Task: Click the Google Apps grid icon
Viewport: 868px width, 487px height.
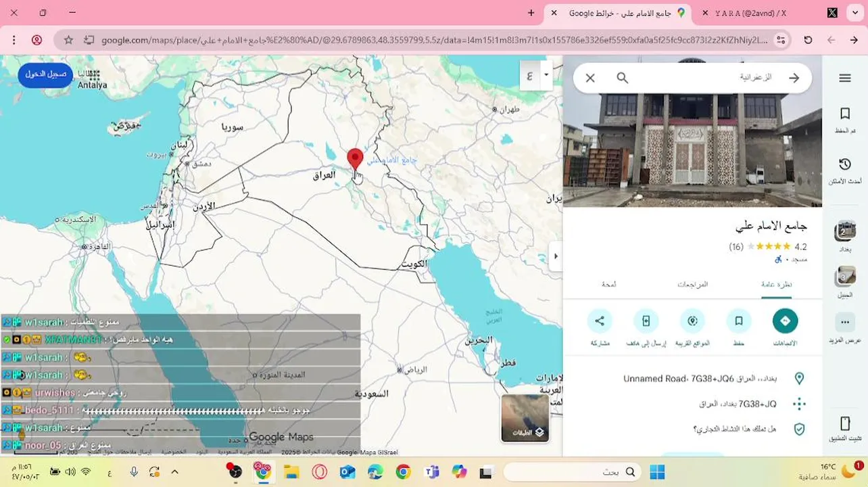Action: (95, 74)
